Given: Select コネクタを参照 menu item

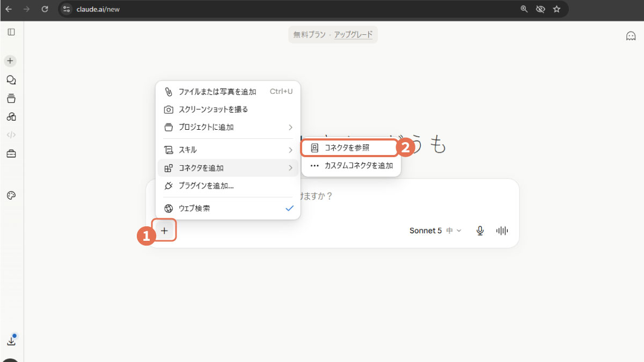Looking at the screenshot, I should pos(349,147).
